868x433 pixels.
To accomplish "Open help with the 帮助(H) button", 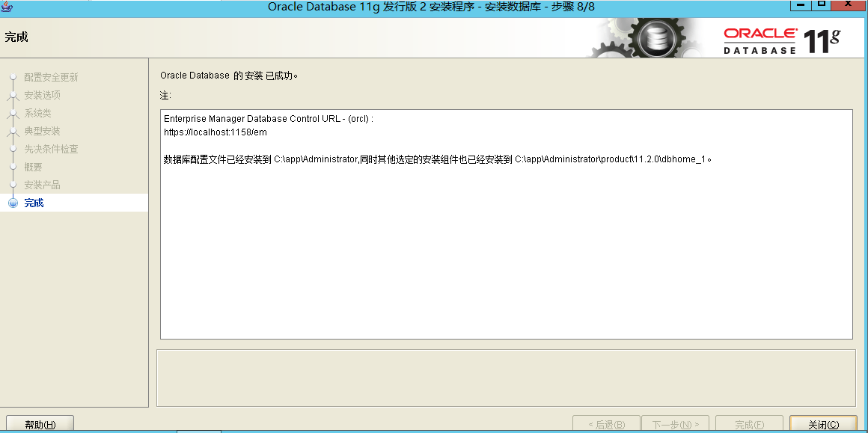I will 40,424.
